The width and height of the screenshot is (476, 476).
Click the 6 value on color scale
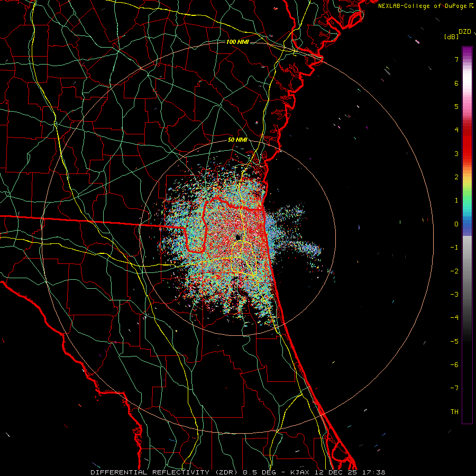tap(456, 83)
